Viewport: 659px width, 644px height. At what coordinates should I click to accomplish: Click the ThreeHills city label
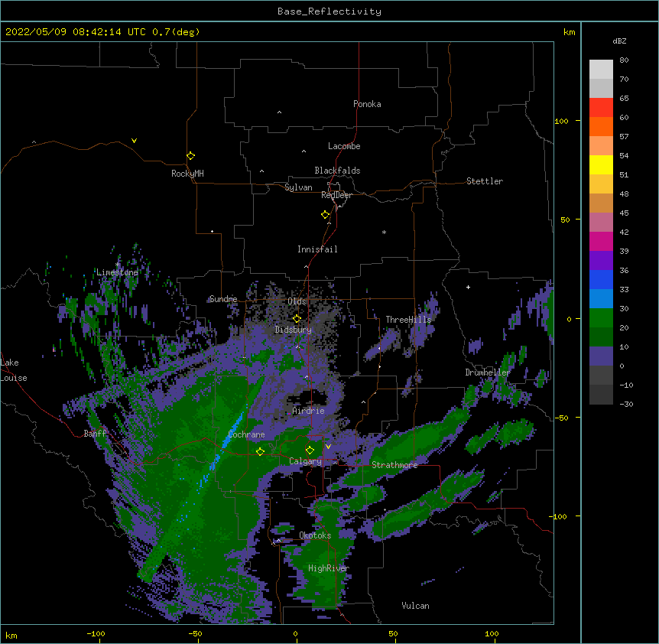pyautogui.click(x=408, y=320)
